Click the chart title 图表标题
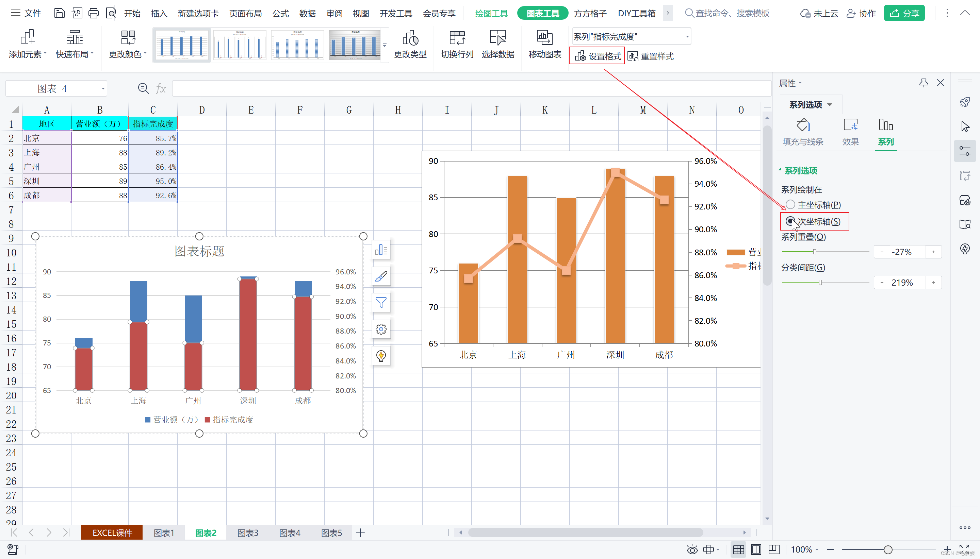Screen dimensions: 980x559 (x=199, y=251)
